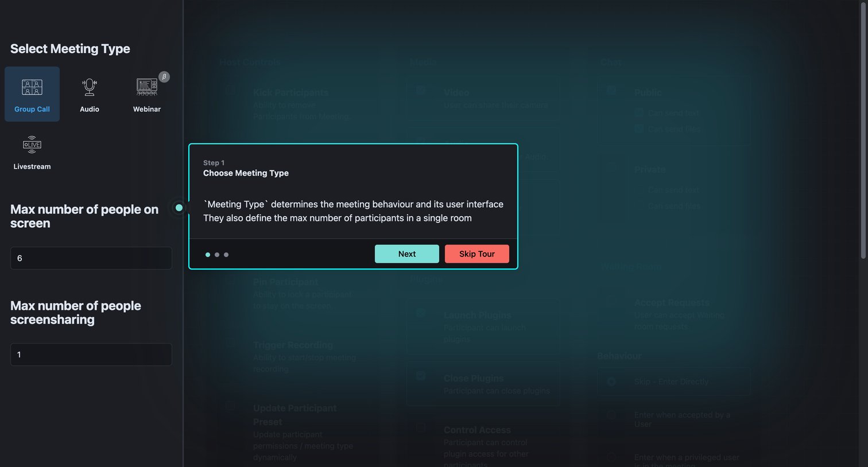Select the Skip - Enter Directly radio option
Viewport: 868px width, 467px height.
pos(611,382)
